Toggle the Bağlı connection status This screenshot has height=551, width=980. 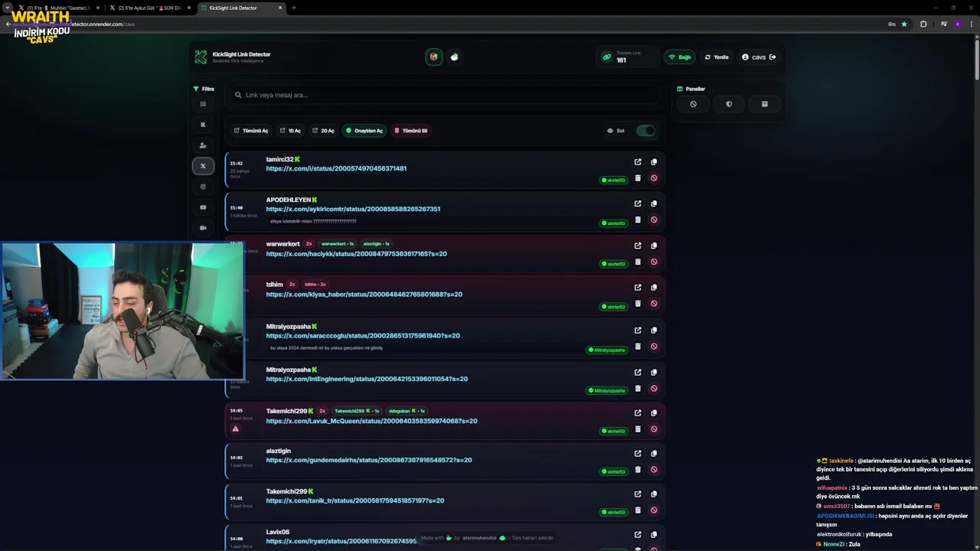(x=680, y=57)
